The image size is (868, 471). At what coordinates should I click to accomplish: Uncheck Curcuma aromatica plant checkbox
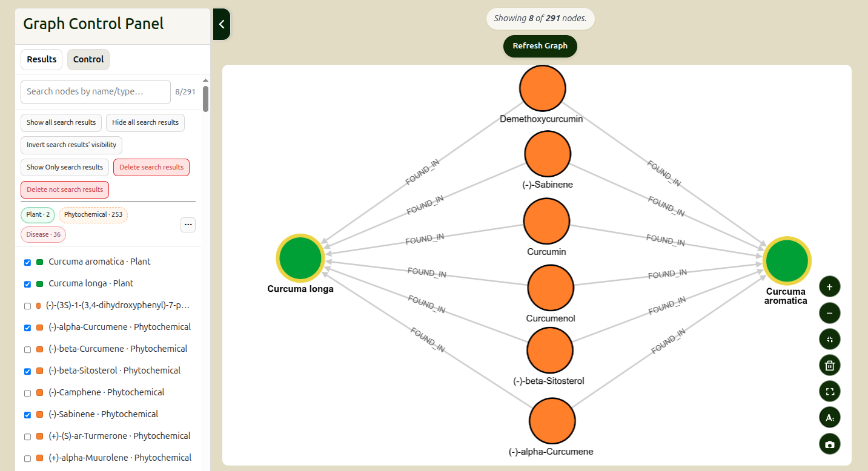(27, 262)
